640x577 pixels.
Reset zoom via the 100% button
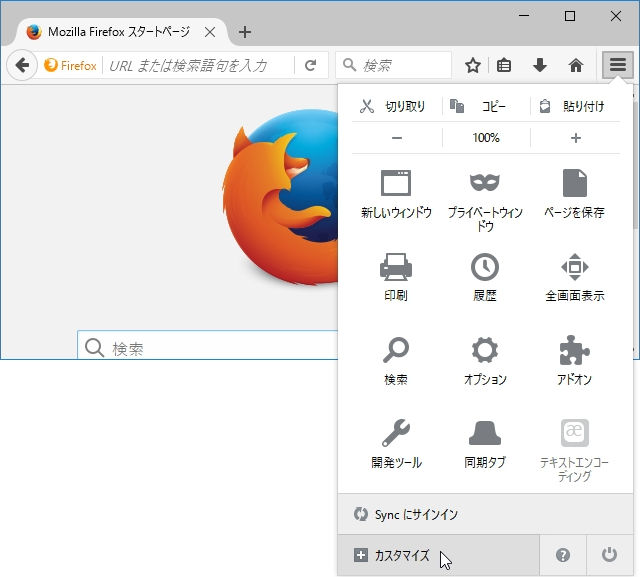point(486,138)
